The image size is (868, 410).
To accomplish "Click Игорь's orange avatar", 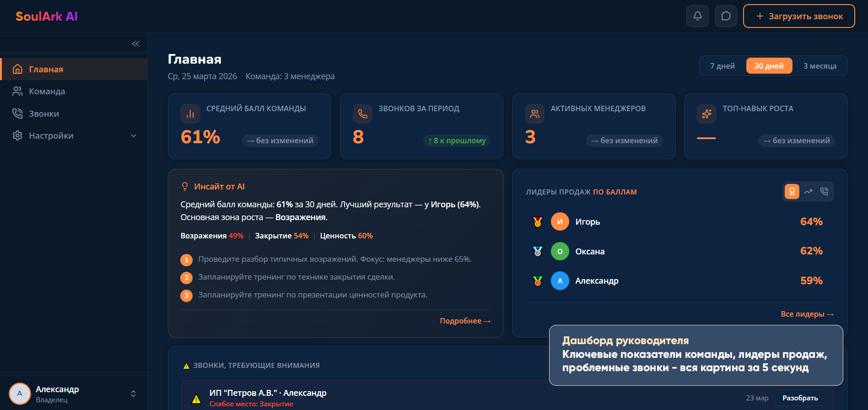I will click(x=560, y=221).
